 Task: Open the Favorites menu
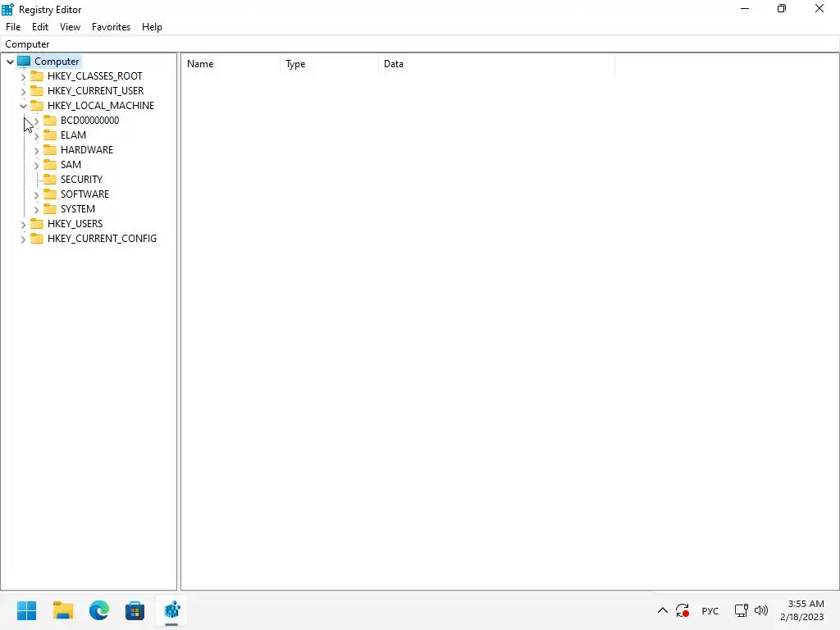[x=111, y=27]
